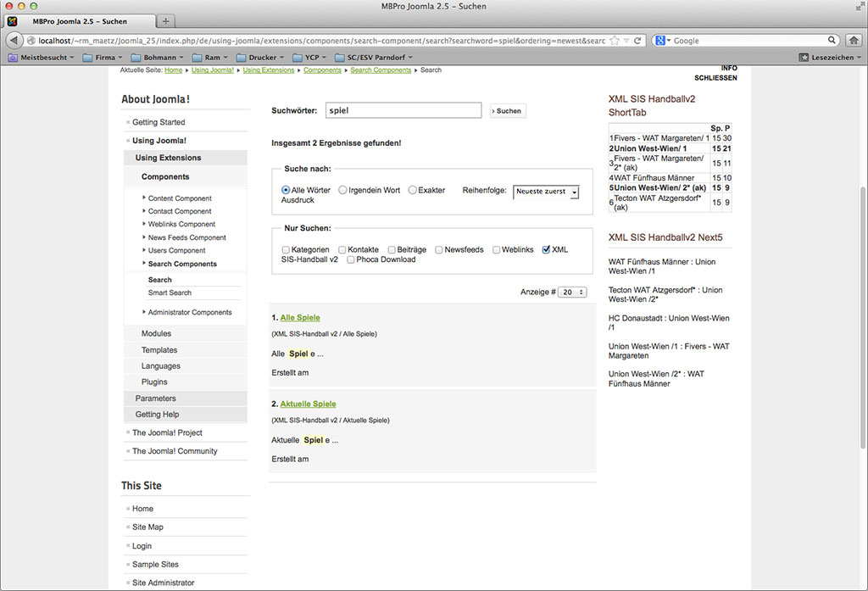Click the search magnifier icon in Google box
The width and height of the screenshot is (868, 591).
pyautogui.click(x=832, y=40)
